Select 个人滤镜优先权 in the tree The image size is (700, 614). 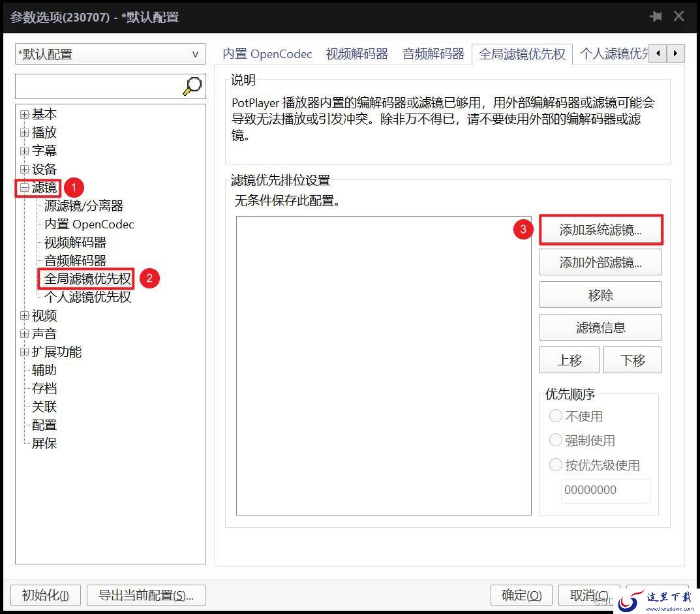87,297
